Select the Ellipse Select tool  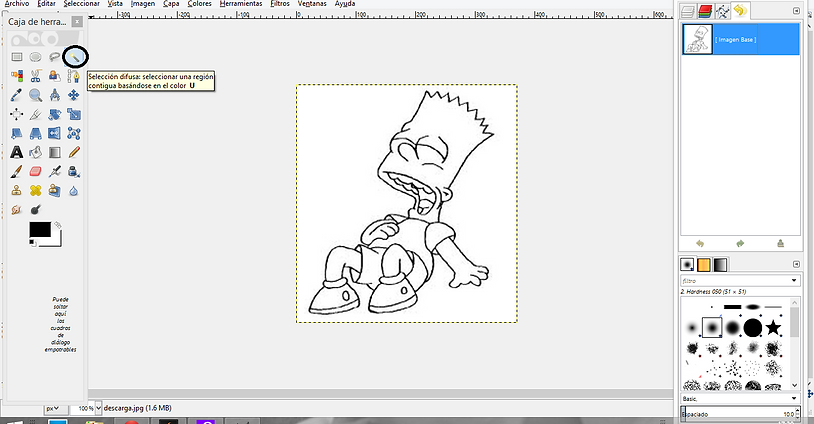point(35,57)
